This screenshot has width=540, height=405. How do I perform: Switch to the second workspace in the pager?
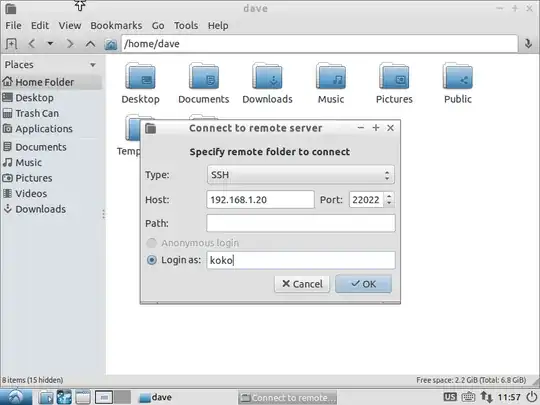(122, 397)
